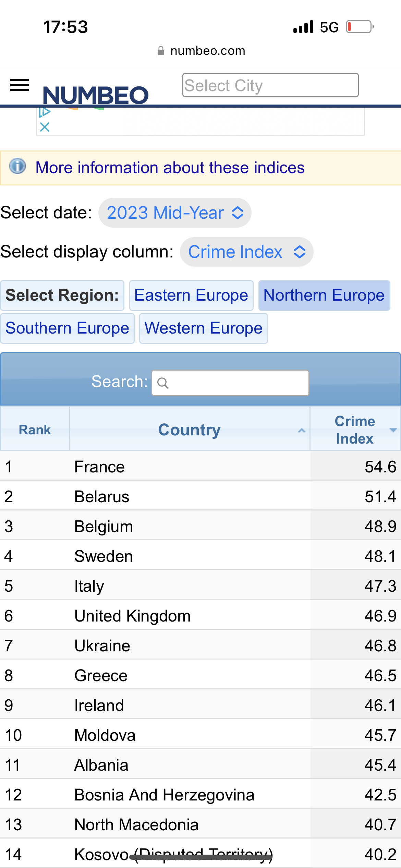The width and height of the screenshot is (401, 868).
Task: Open More information about these indices
Action: click(x=170, y=168)
